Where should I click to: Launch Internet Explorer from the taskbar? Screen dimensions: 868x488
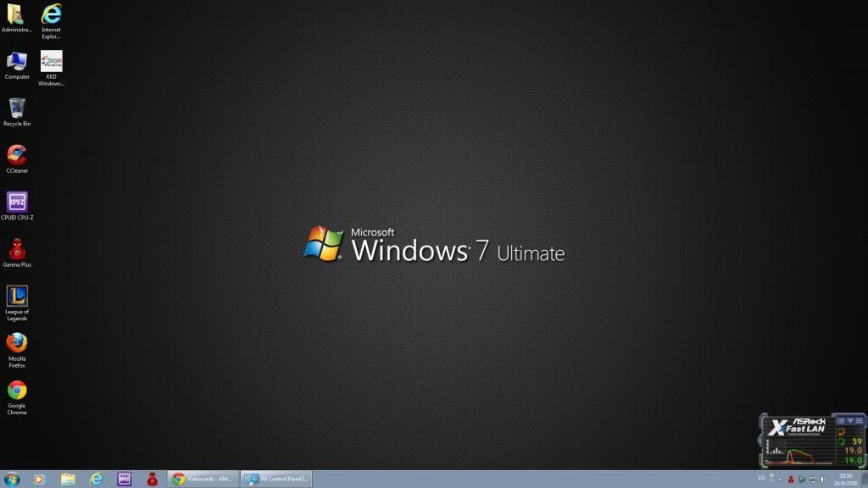tap(96, 480)
